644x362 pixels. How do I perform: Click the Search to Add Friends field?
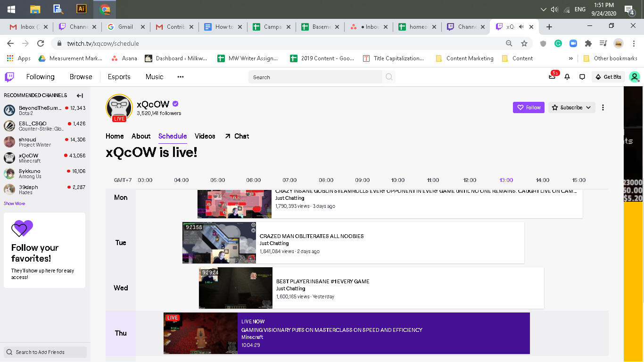click(45, 352)
